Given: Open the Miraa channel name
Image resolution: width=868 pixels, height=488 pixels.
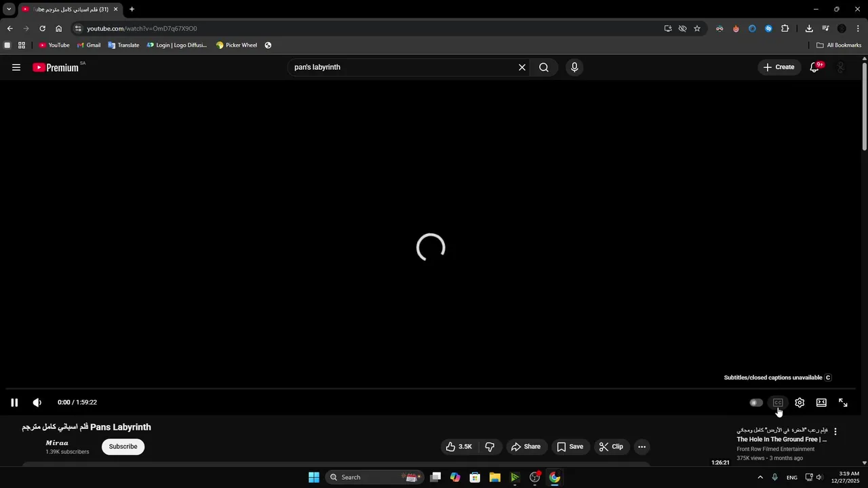Looking at the screenshot, I should click(x=57, y=443).
